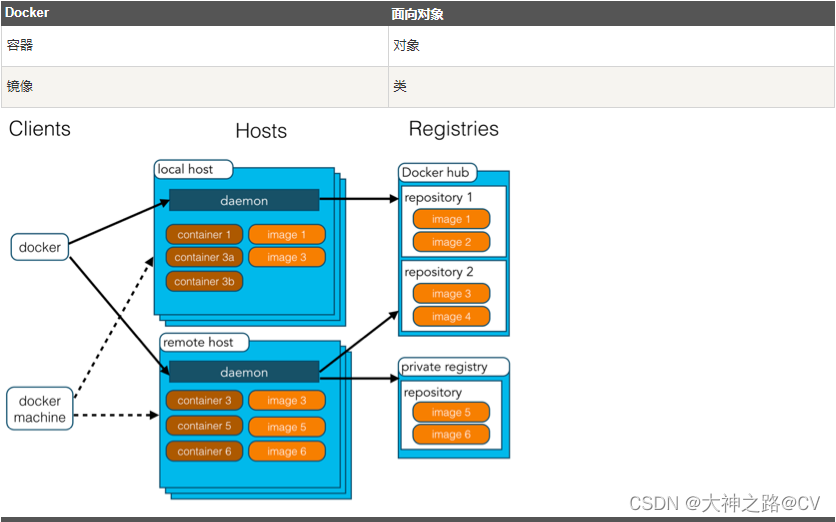Screen dimensions: 836x522
Task: Select the "镜像" table cell
Action: [x=195, y=86]
